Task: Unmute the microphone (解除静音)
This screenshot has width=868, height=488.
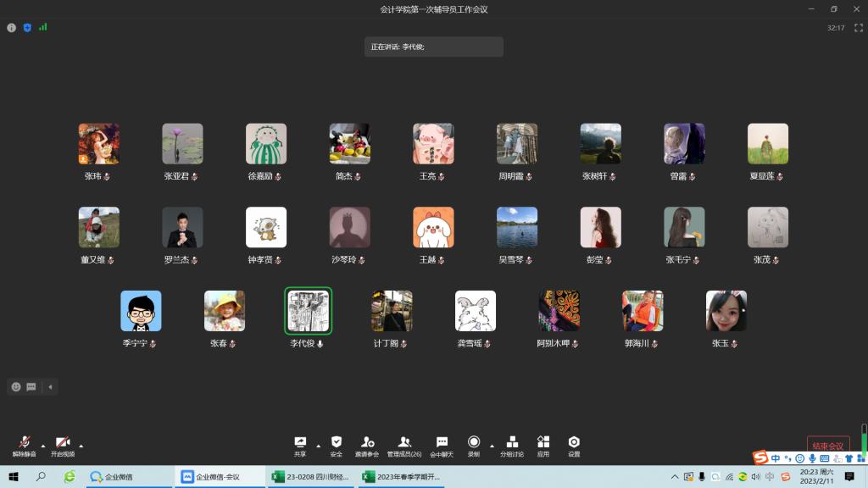Action: 25,443
